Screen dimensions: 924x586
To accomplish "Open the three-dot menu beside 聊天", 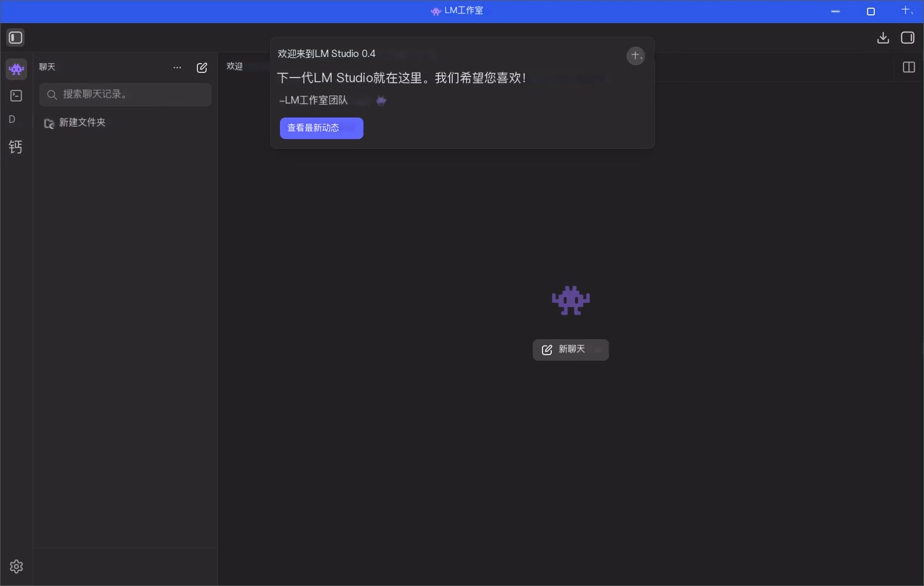I will click(177, 68).
